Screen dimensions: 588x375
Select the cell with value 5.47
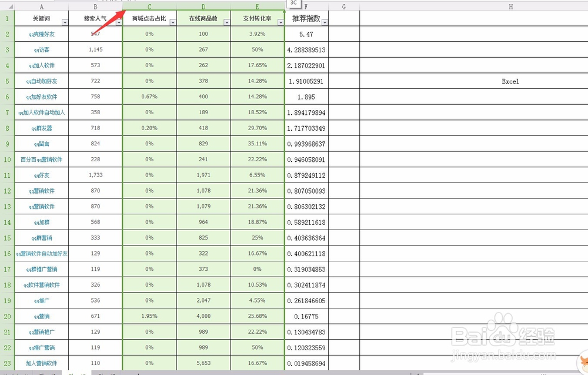306,34
